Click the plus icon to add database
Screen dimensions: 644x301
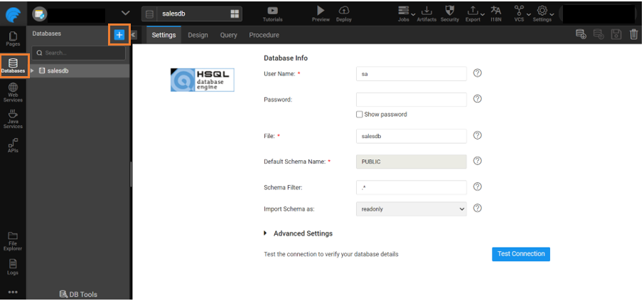pyautogui.click(x=119, y=34)
